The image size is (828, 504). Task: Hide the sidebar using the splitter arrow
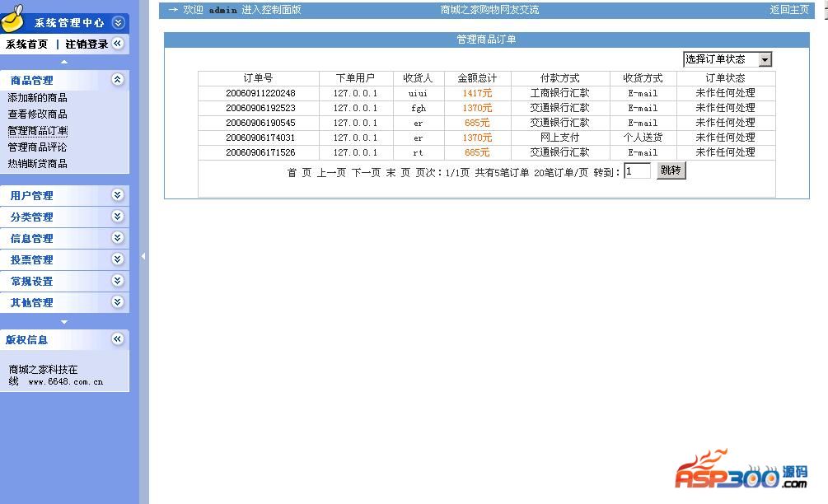143,256
